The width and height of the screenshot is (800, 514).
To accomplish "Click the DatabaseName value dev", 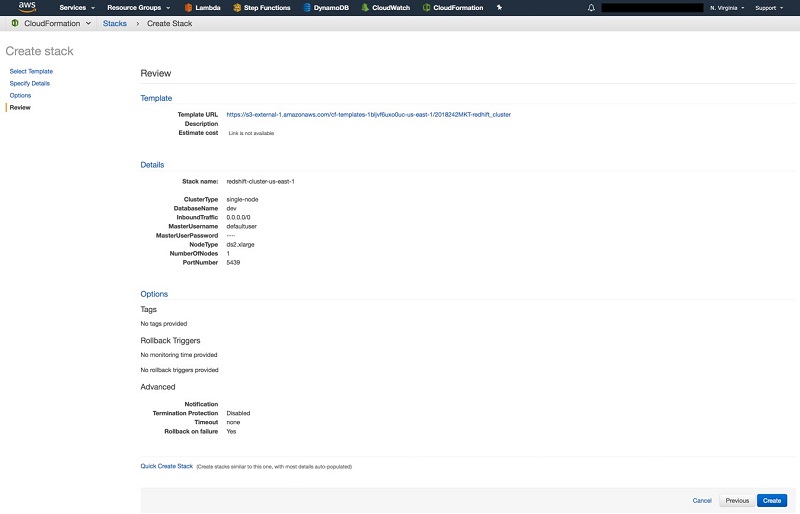I will click(231, 209).
